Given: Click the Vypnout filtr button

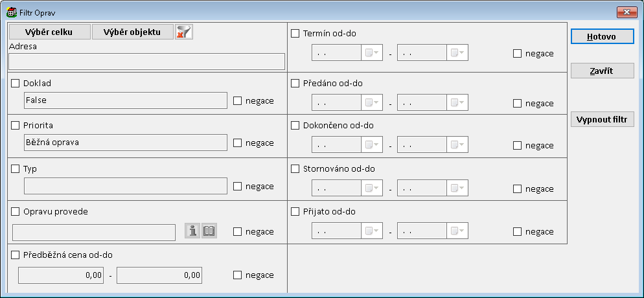Looking at the screenshot, I should 602,120.
